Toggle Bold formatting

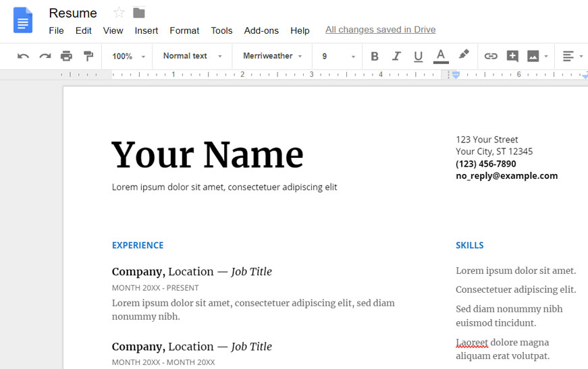click(374, 56)
